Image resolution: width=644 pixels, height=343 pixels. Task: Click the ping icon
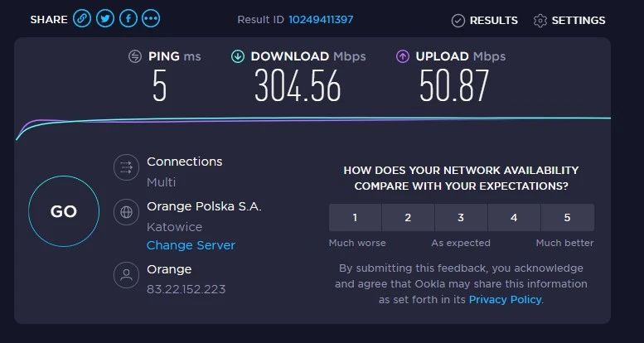point(134,56)
